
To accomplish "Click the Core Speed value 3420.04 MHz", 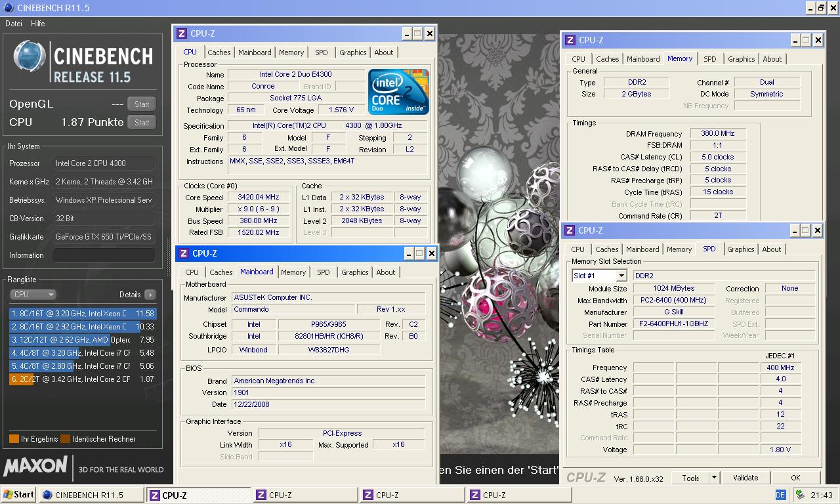I will 258,197.
